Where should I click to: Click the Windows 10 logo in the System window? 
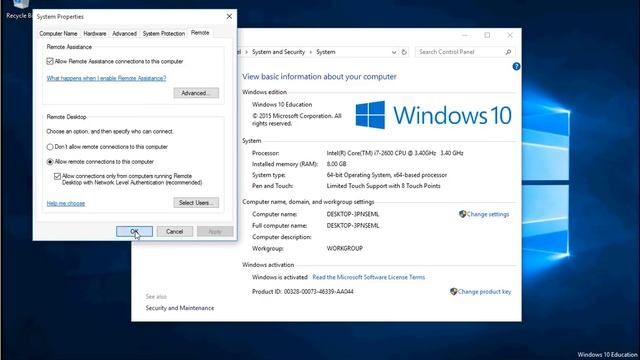tap(433, 115)
